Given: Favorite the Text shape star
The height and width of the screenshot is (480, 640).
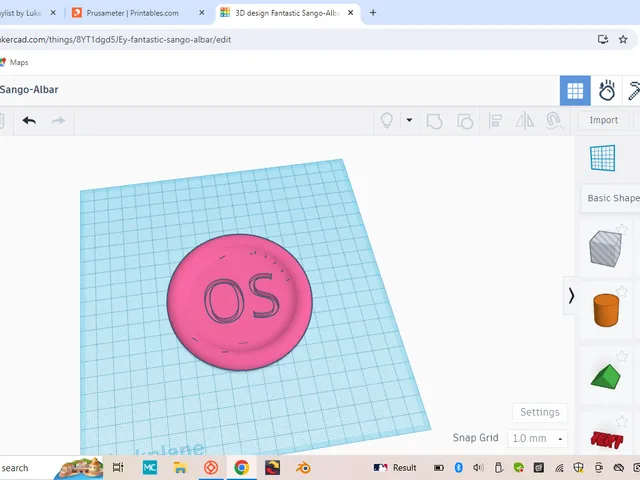Looking at the screenshot, I should click(x=622, y=421).
